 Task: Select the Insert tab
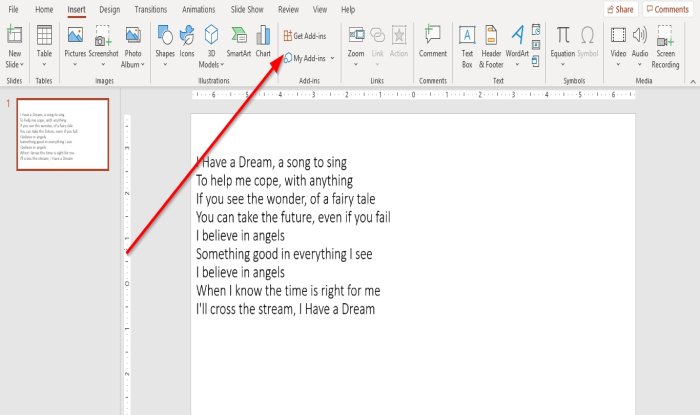(76, 9)
